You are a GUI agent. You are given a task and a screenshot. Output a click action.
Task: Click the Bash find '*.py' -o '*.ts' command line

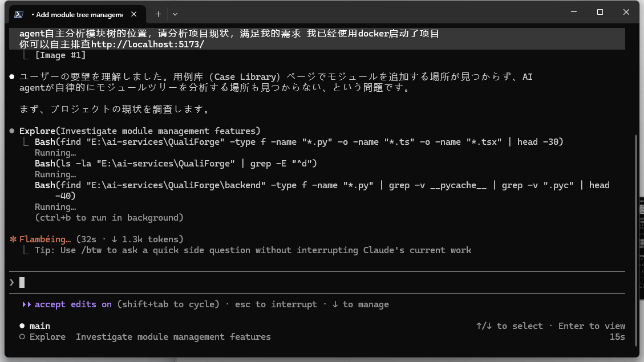[299, 142]
